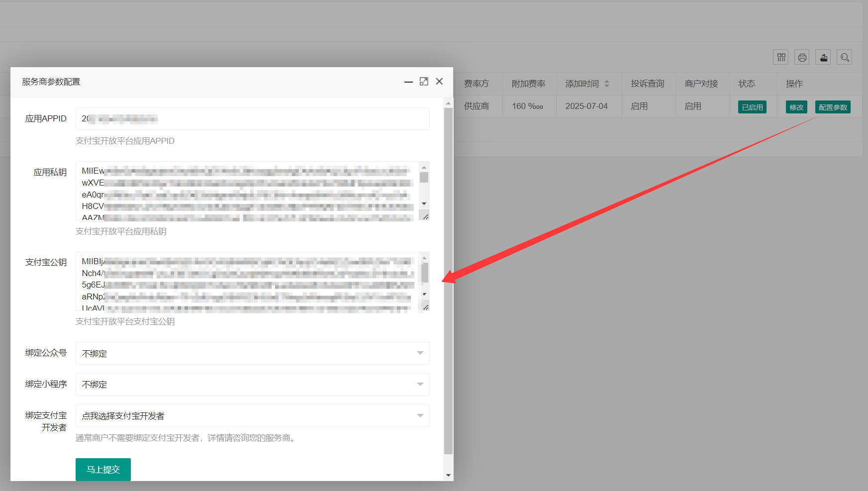Click inside the 支付宝公钥 text area
This screenshot has width=868, height=491.
(247, 282)
